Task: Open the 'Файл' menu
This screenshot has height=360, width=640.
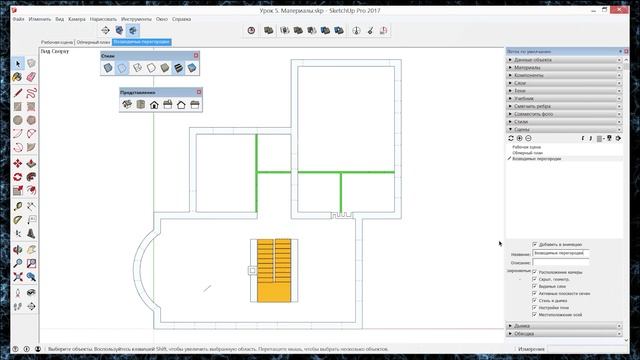Action: coord(18,19)
